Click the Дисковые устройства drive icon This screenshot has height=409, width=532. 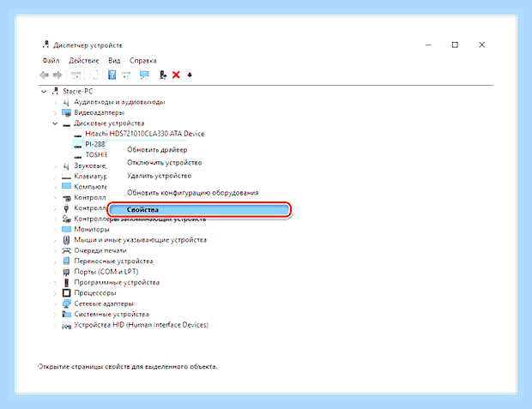click(x=67, y=123)
